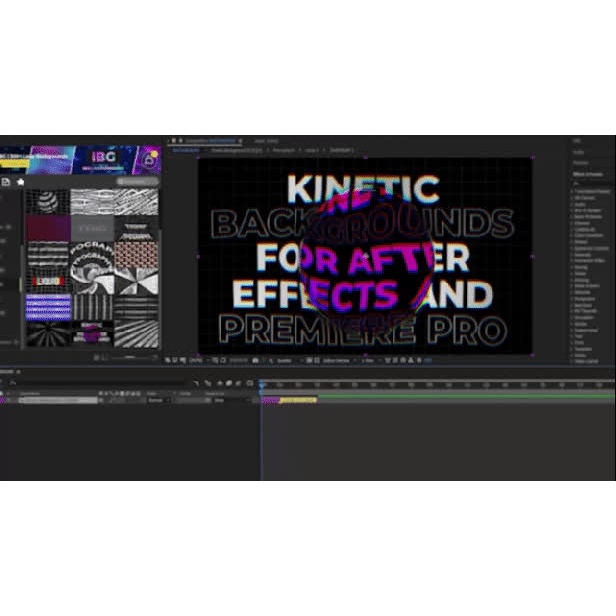
Task: Open the Graph Editor icon in the timeline
Action: pyautogui.click(x=250, y=383)
